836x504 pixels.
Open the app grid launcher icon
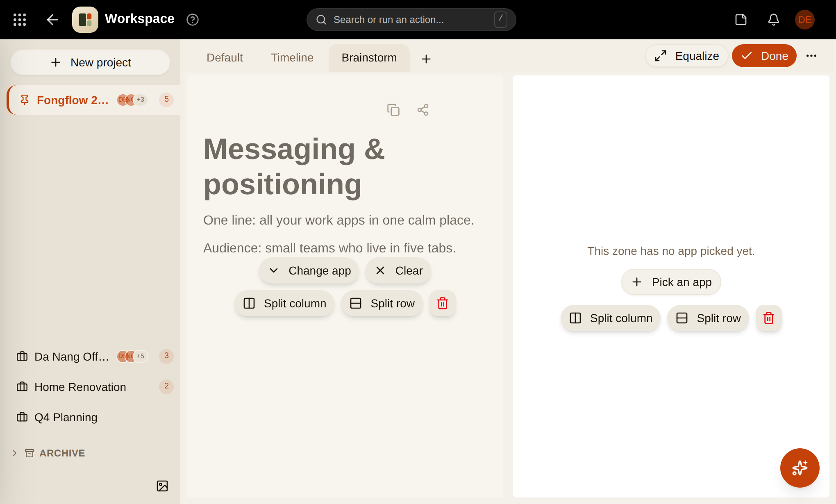(20, 20)
